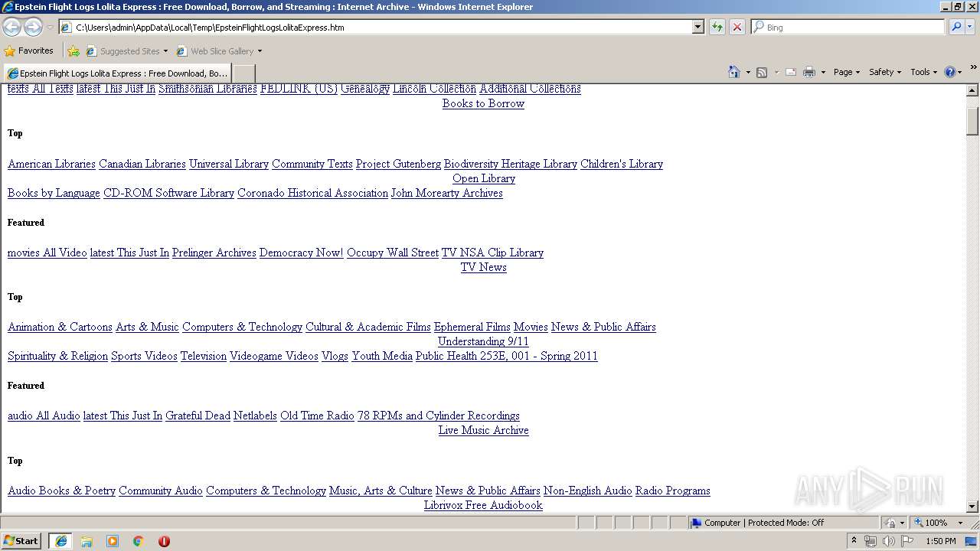The height and width of the screenshot is (551, 980).
Task: Click the browser Forward arrow button
Action: (x=33, y=27)
